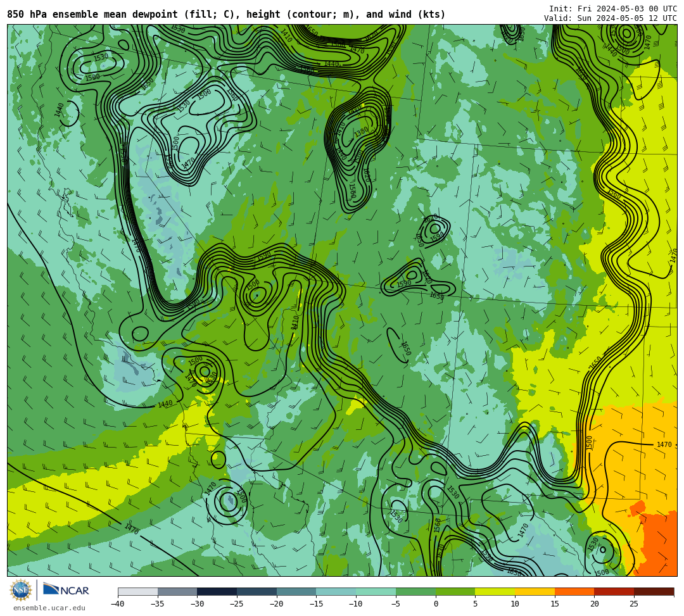The width and height of the screenshot is (684, 616).
Task: Pick the -15 to -10 colorbar segment
Action: click(x=336, y=591)
